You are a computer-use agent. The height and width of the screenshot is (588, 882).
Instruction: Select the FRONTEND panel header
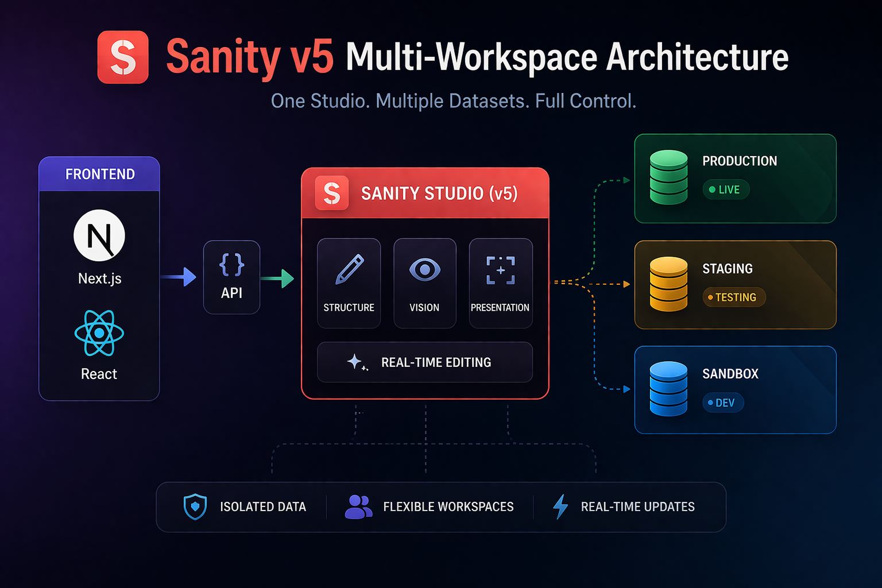click(99, 174)
